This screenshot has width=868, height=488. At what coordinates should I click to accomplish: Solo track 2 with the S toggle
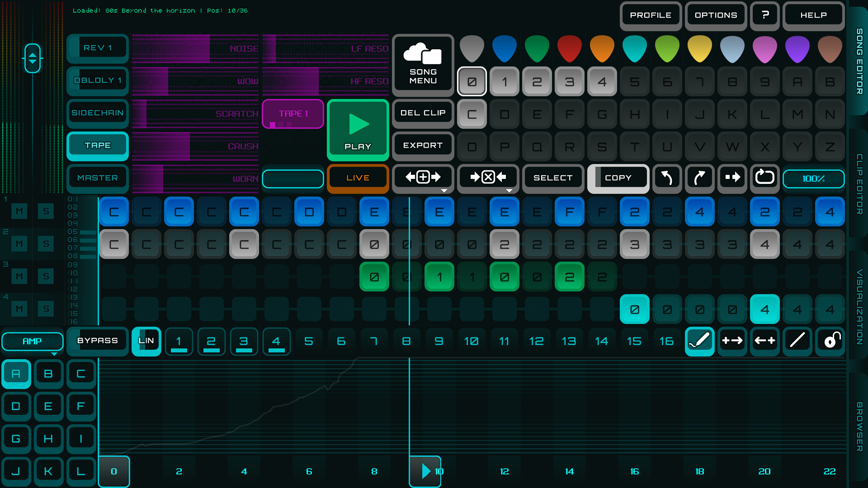pos(46,244)
